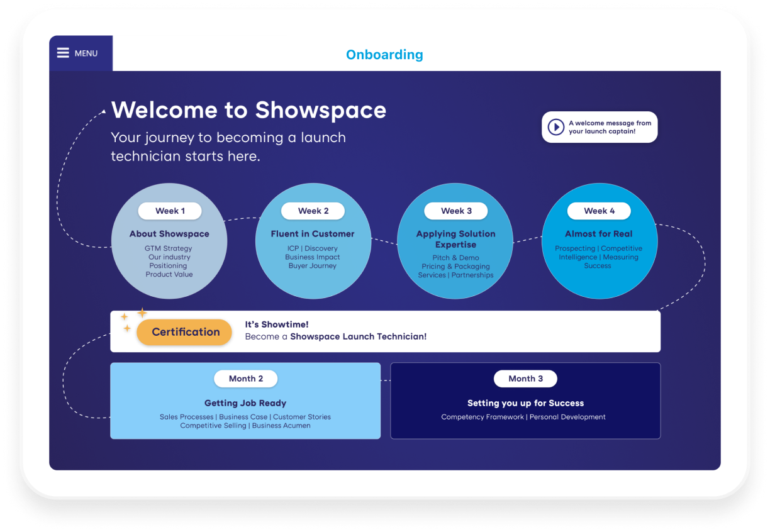
Task: Open the Onboarding header tab
Action: [384, 55]
